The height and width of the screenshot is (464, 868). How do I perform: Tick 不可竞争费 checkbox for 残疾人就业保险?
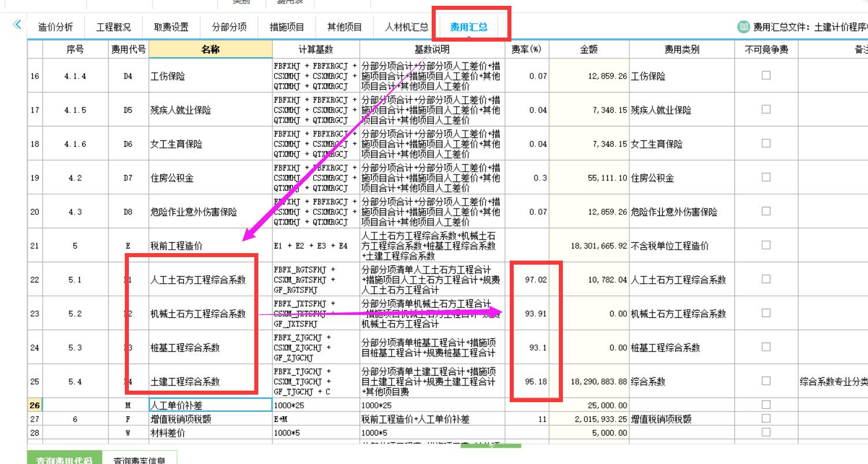(x=766, y=109)
